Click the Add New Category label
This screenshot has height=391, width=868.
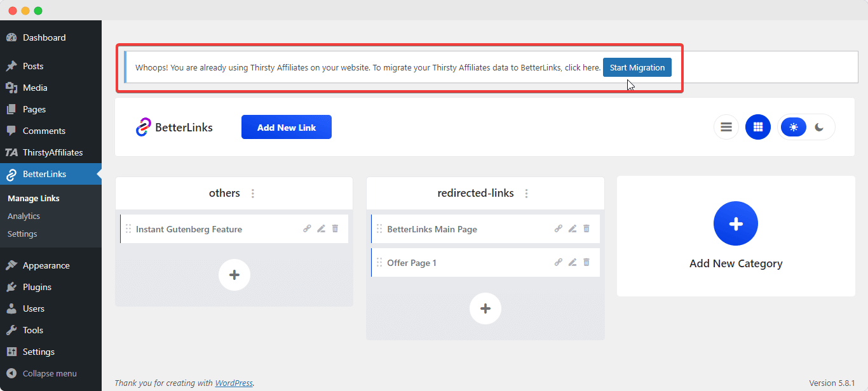(736, 263)
